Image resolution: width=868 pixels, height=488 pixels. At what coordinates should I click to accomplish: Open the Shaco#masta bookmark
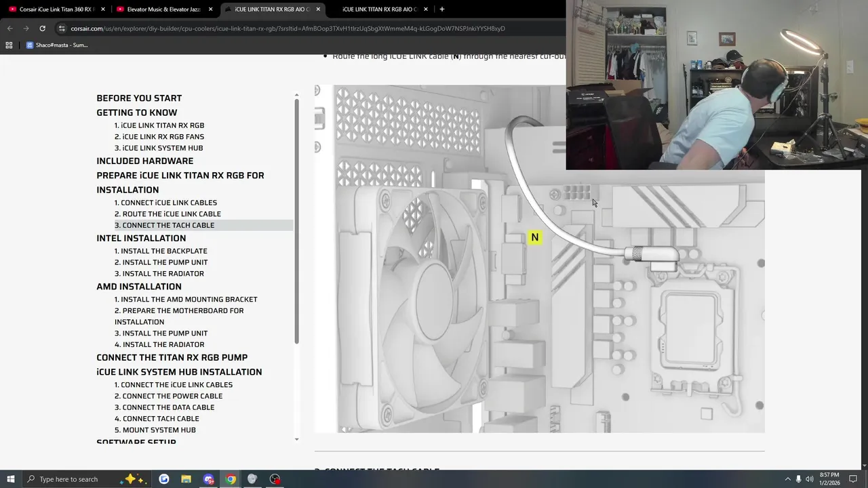[x=58, y=45]
